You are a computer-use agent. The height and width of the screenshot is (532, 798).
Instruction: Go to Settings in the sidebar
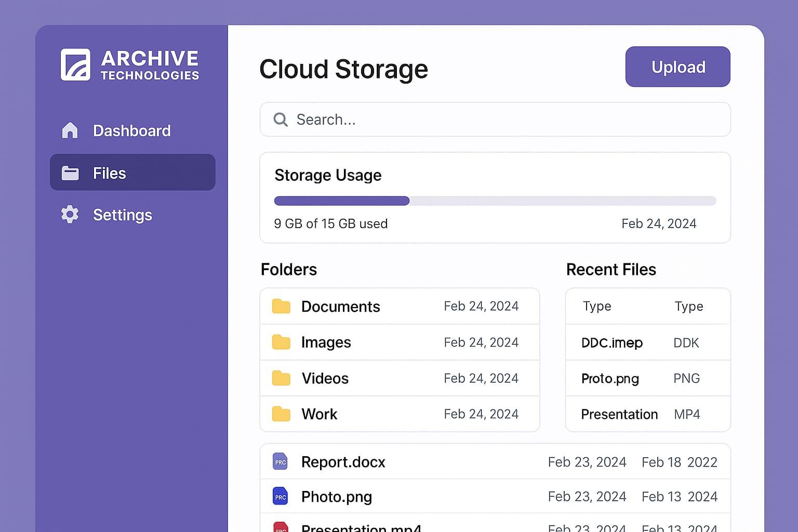pyautogui.click(x=122, y=215)
